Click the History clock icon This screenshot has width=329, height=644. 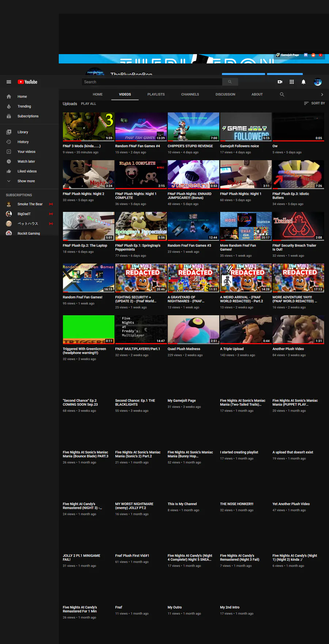pos(9,142)
